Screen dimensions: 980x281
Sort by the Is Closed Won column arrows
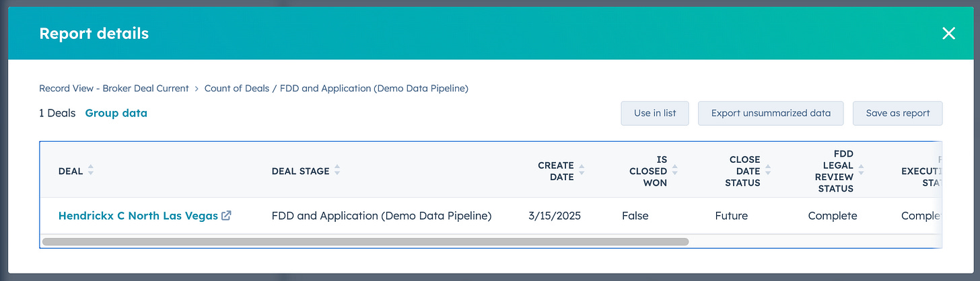[674, 171]
